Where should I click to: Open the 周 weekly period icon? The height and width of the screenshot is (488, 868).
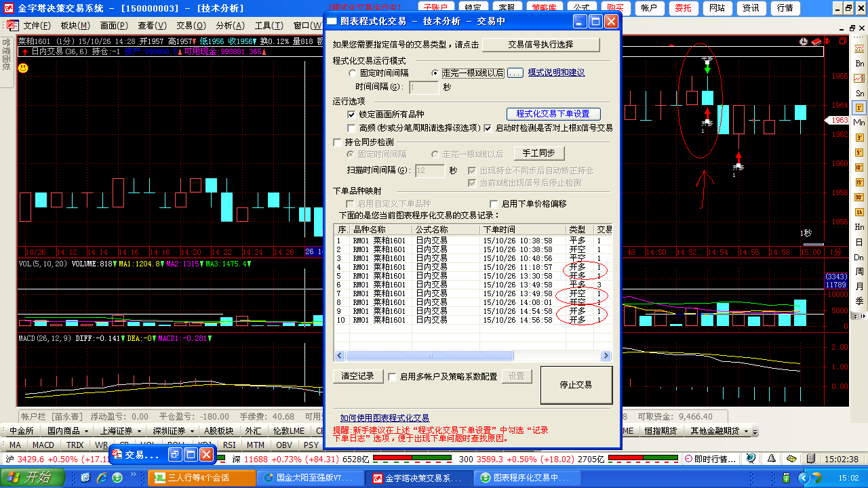[859, 271]
